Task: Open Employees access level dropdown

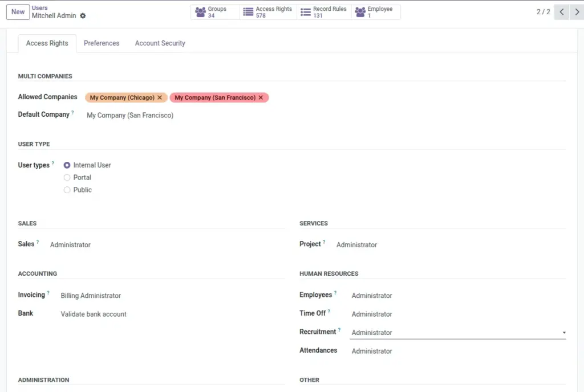Action: point(458,296)
